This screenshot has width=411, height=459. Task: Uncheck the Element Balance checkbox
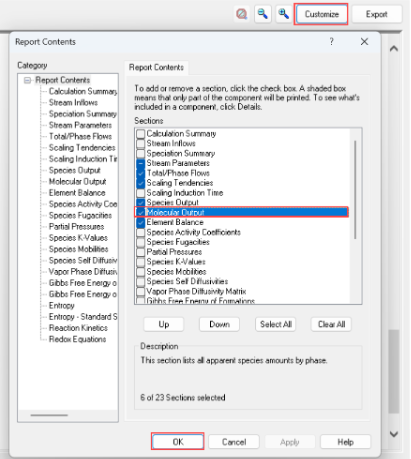coord(141,222)
